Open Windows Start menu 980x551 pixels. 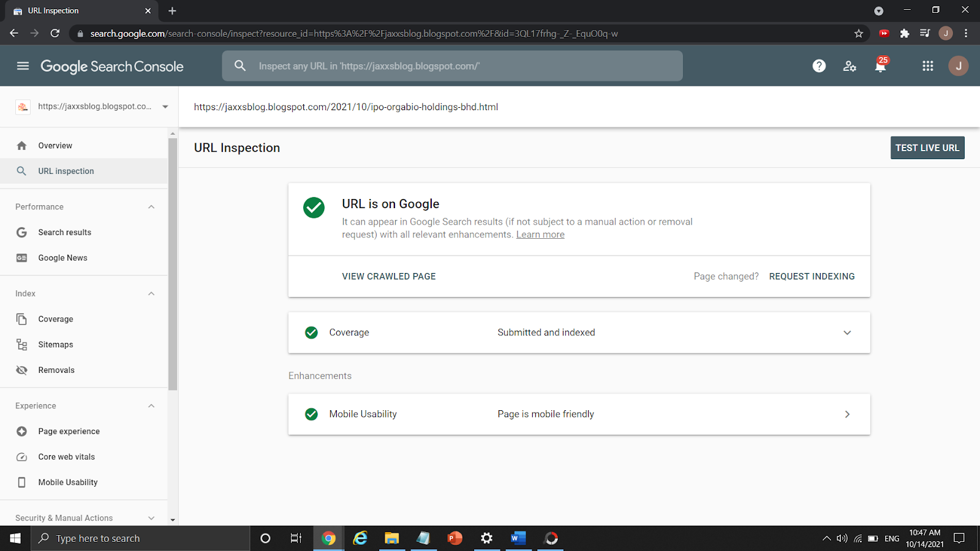tap(15, 538)
